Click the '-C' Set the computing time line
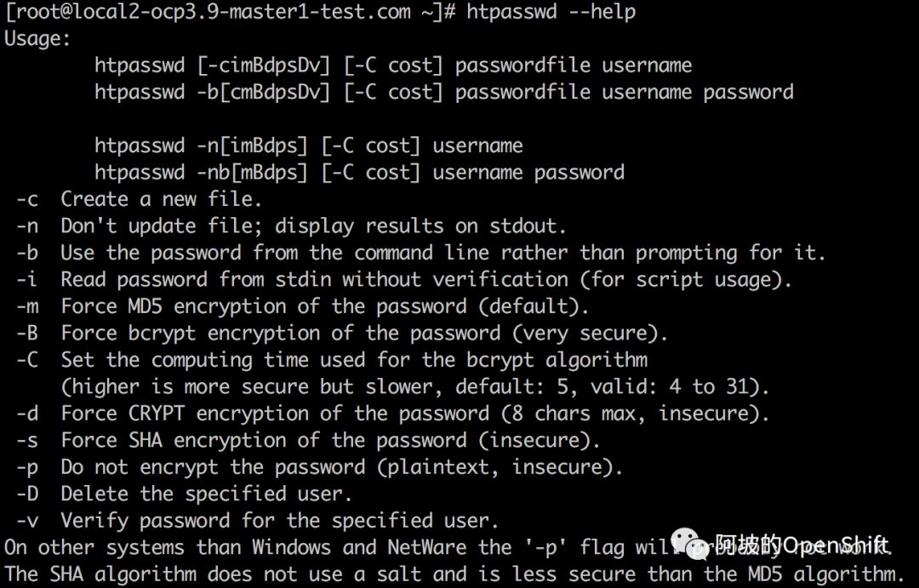The height and width of the screenshot is (588, 919). 332,360
